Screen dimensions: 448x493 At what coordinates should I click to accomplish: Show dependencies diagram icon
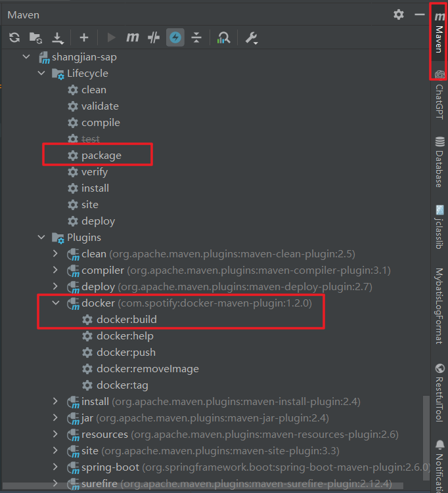click(223, 37)
